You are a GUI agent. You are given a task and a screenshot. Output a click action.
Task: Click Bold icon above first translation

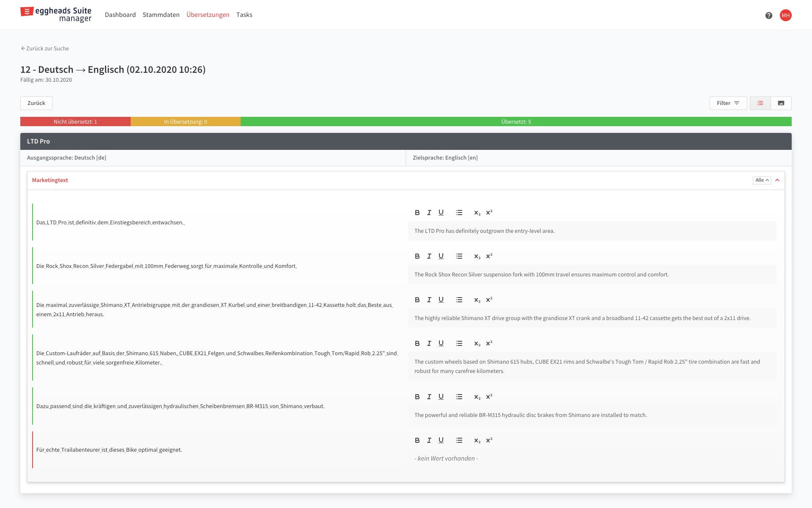click(x=417, y=213)
